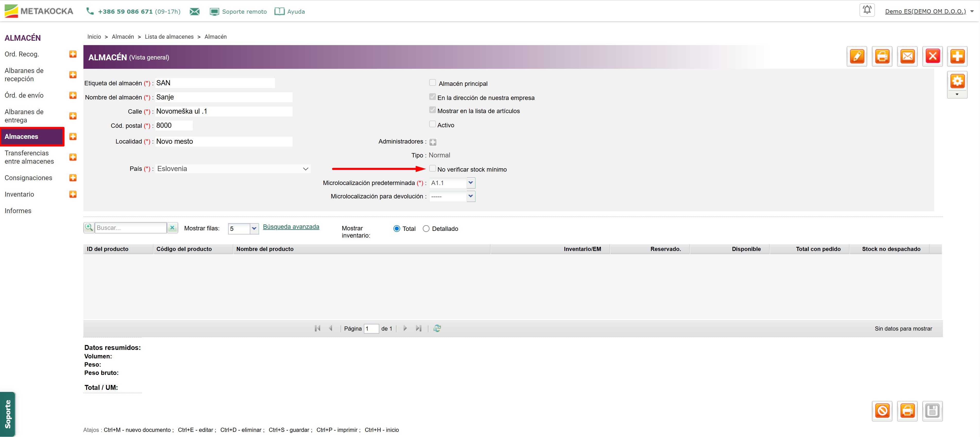Click the notification bell icon
This screenshot has height=437, width=980.
coord(867,10)
